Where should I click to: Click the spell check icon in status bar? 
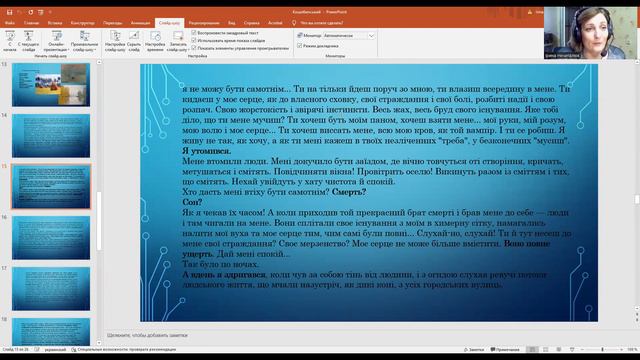tap(37, 349)
